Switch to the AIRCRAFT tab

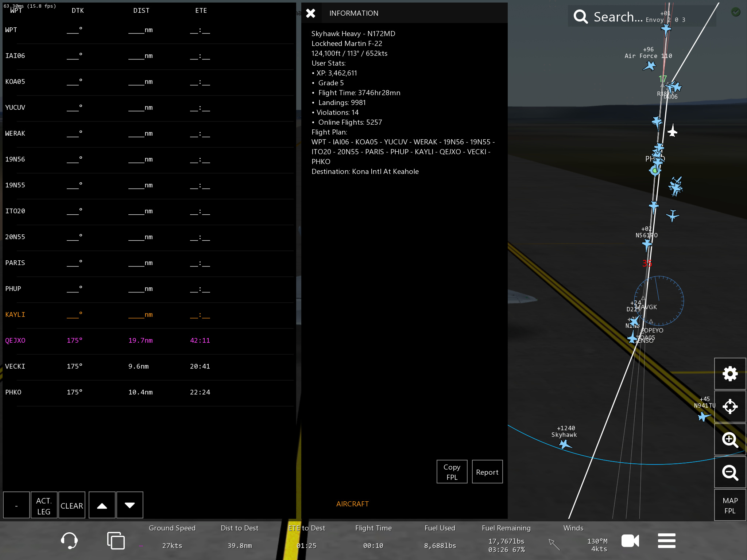click(352, 504)
